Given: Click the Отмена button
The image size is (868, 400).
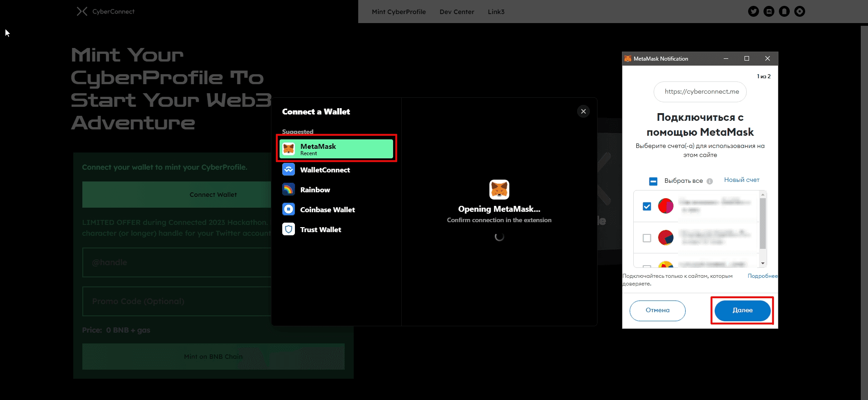Looking at the screenshot, I should click(657, 310).
